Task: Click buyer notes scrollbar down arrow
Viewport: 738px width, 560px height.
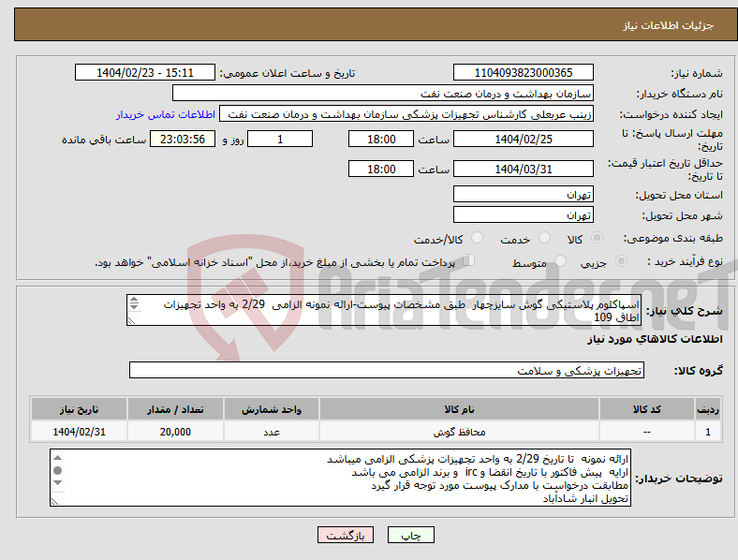Action: click(x=57, y=482)
